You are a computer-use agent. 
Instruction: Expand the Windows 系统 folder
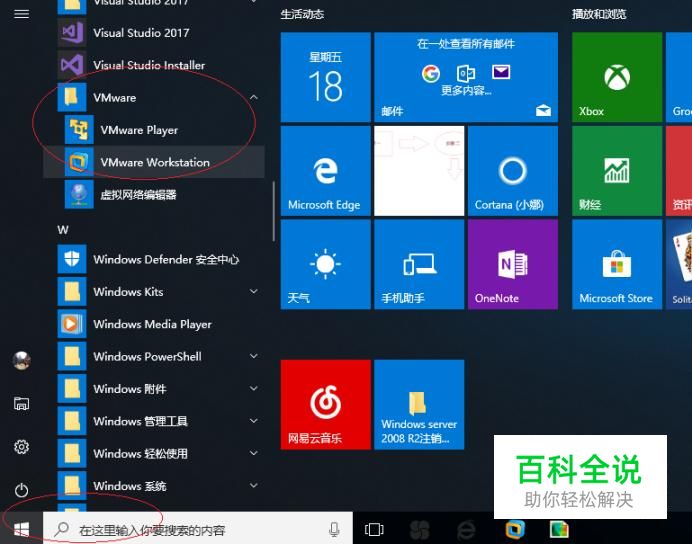254,486
